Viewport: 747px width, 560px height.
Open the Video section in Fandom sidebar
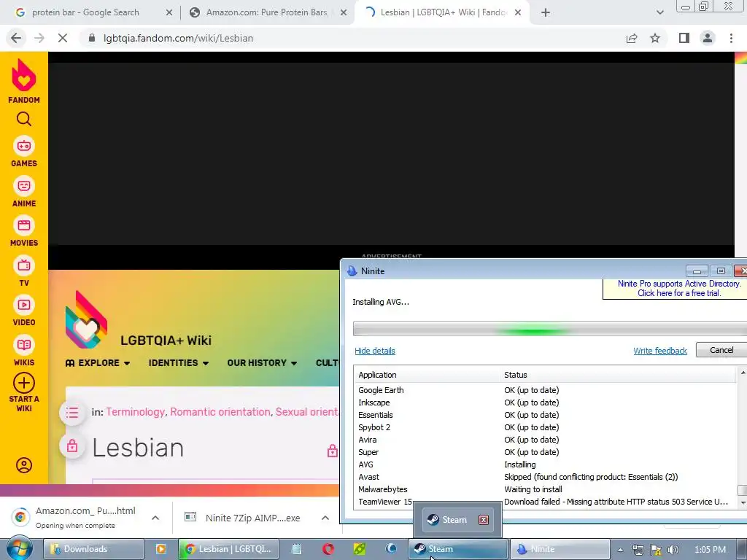pyautogui.click(x=24, y=311)
